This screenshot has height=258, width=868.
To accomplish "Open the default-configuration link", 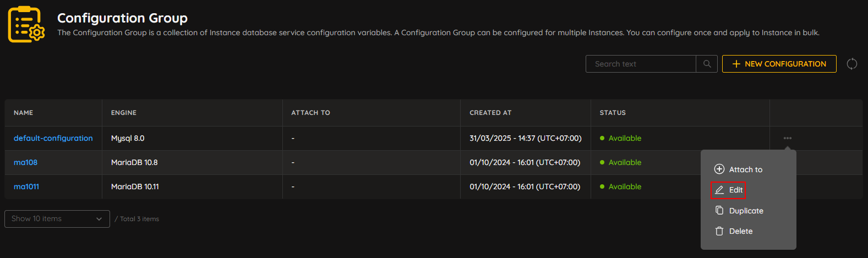I will pos(53,138).
